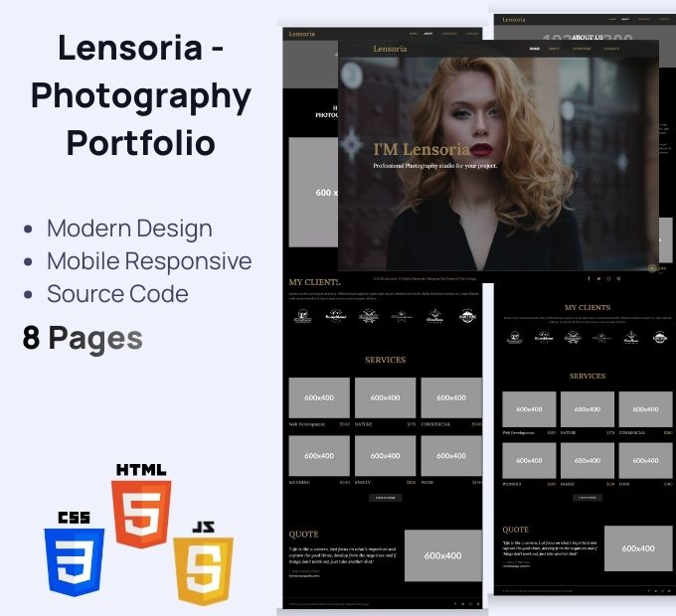Click View More button in right mockup
Viewport: 676px width, 616px height.
pos(588,498)
